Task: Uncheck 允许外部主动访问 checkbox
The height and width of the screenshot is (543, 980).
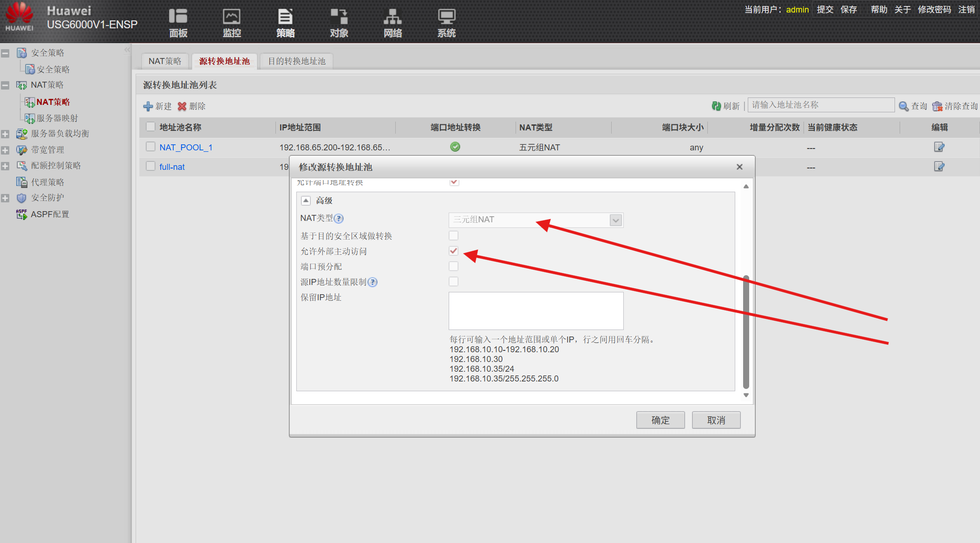Action: 454,251
